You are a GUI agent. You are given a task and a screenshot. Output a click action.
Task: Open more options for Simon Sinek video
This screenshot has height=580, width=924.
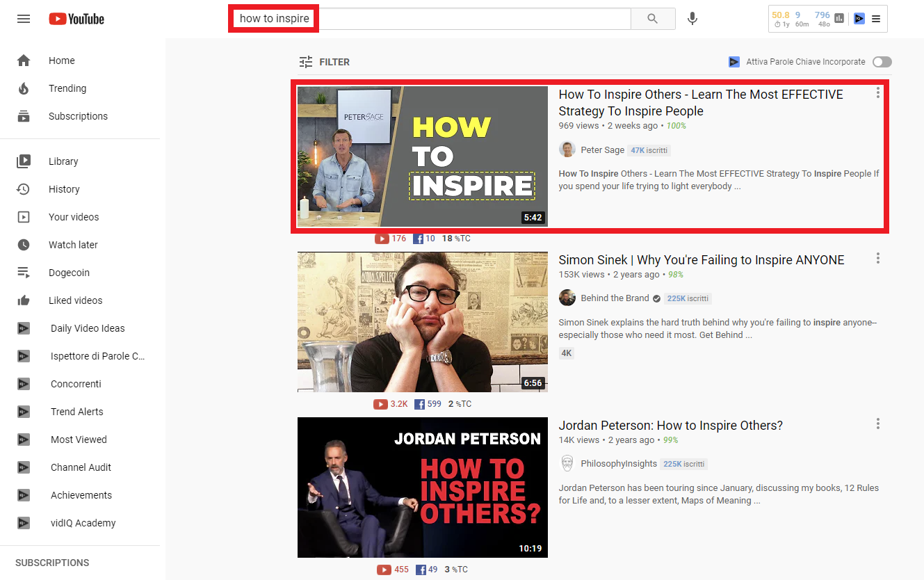click(x=878, y=258)
